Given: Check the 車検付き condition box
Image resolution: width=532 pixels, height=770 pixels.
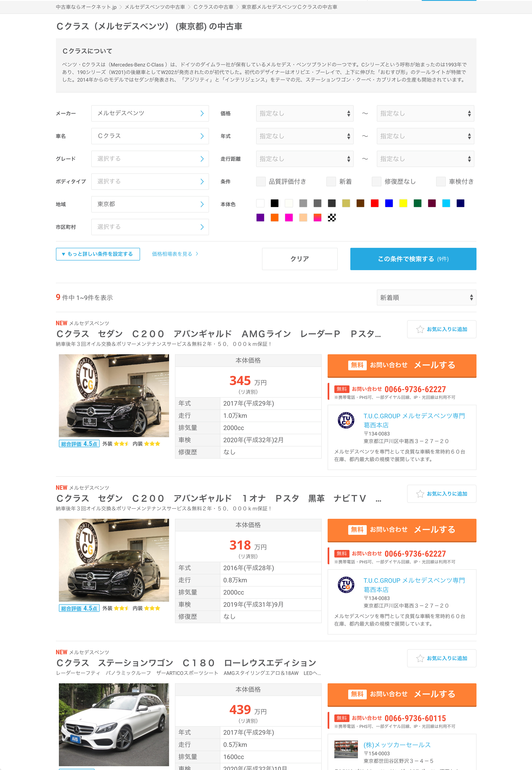Looking at the screenshot, I should (441, 181).
